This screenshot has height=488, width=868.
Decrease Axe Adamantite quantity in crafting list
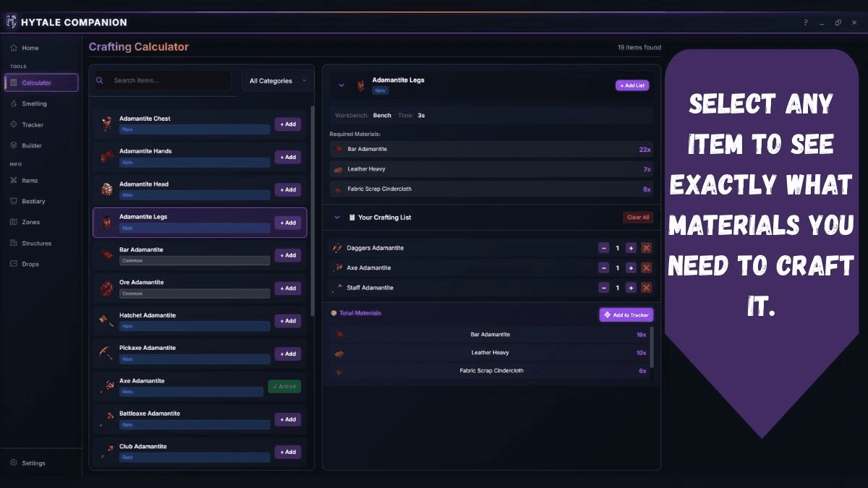coord(604,268)
